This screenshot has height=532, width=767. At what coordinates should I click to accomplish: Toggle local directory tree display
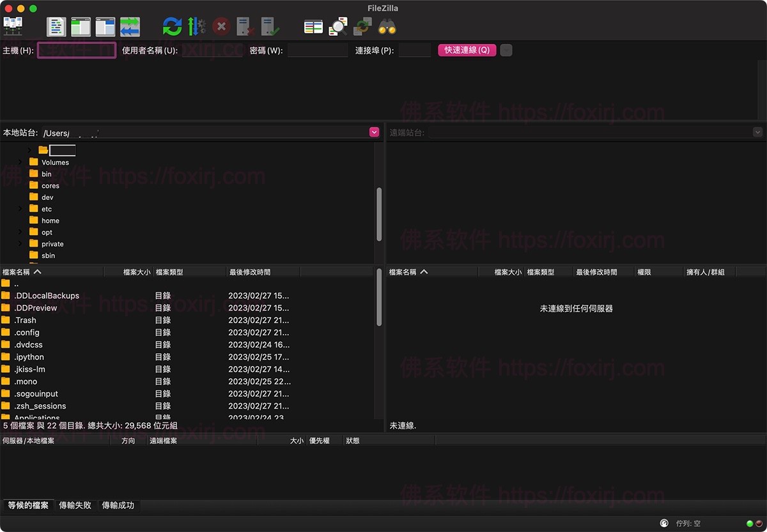coord(81,26)
